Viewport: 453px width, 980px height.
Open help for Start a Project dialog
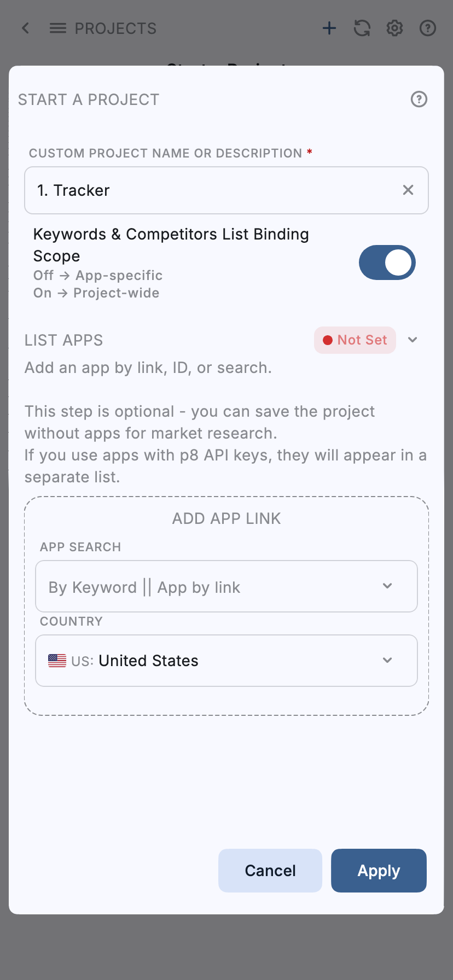419,99
